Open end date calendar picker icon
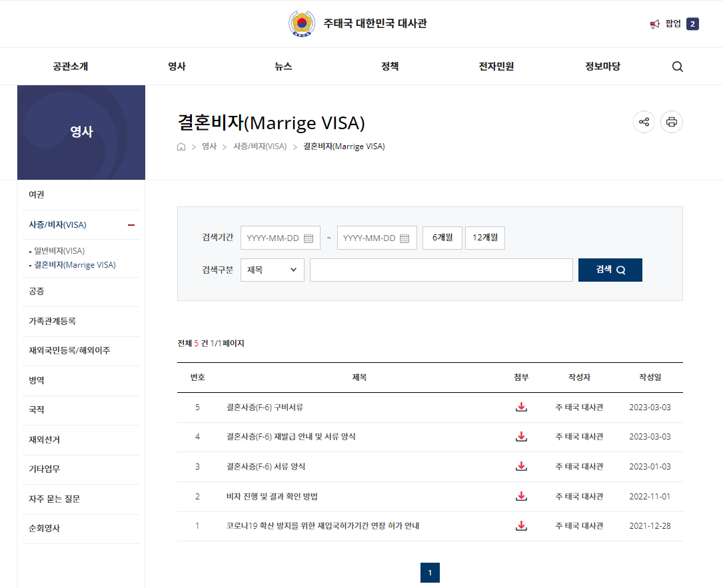Image resolution: width=723 pixels, height=588 pixels. pos(404,238)
